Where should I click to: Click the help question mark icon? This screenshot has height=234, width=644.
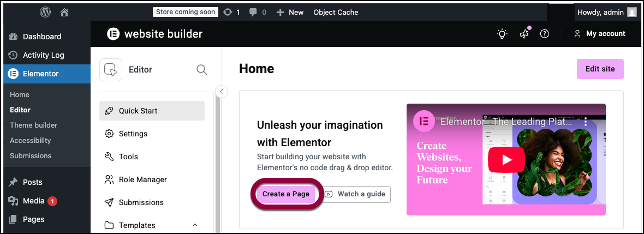point(544,34)
